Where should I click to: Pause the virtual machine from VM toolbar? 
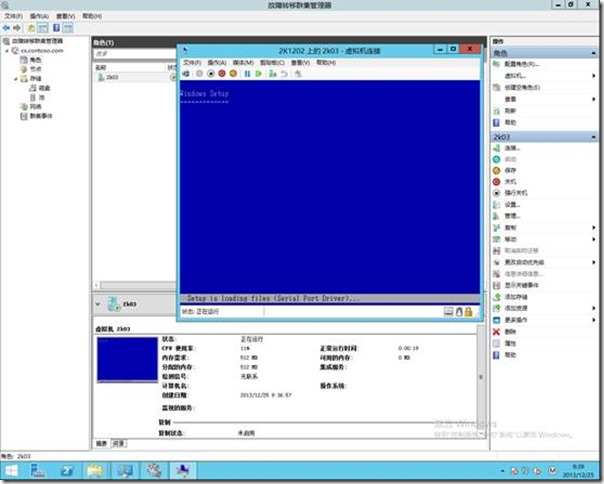(247, 73)
